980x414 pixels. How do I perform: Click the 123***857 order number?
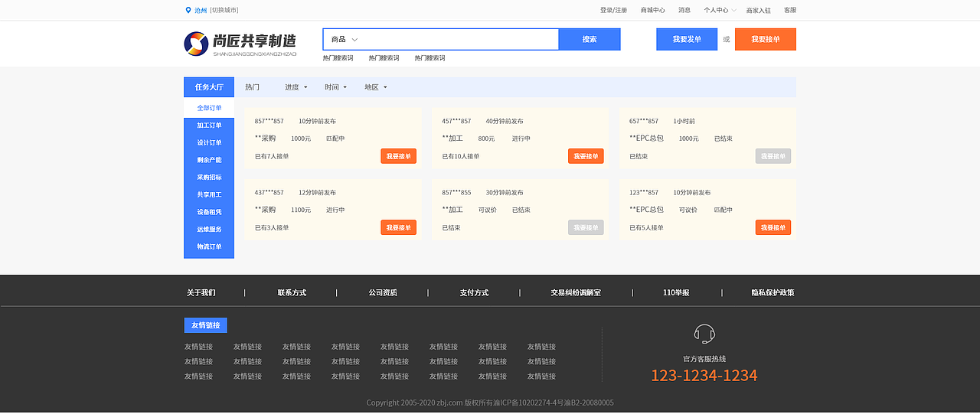pos(644,193)
